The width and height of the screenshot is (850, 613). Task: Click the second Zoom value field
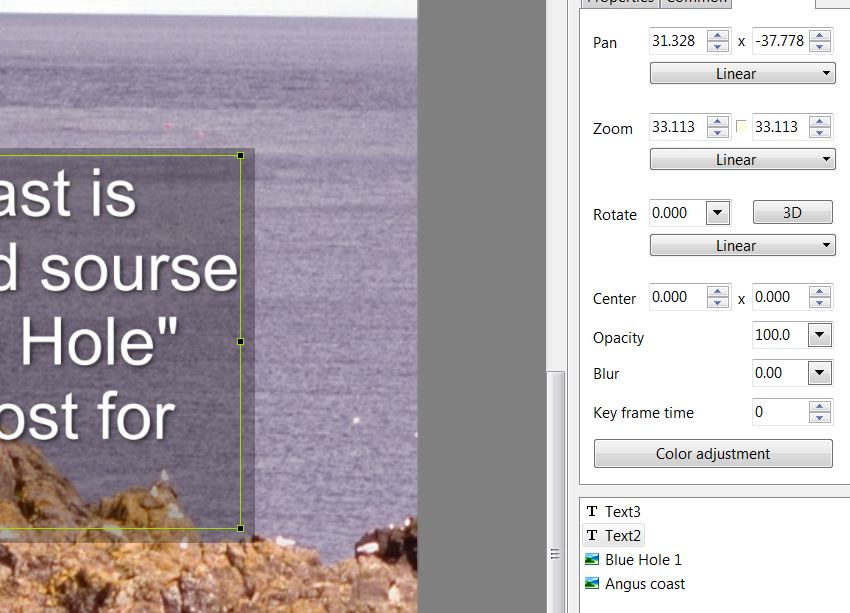[780, 127]
